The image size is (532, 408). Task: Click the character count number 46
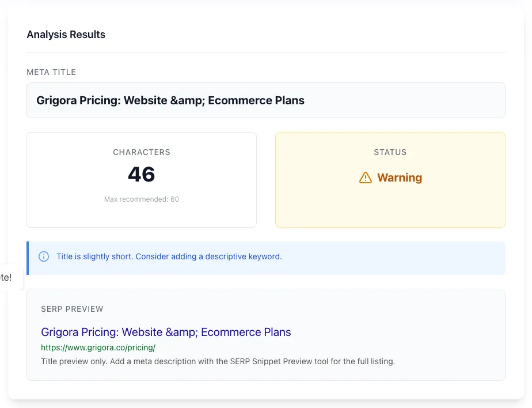tap(142, 174)
